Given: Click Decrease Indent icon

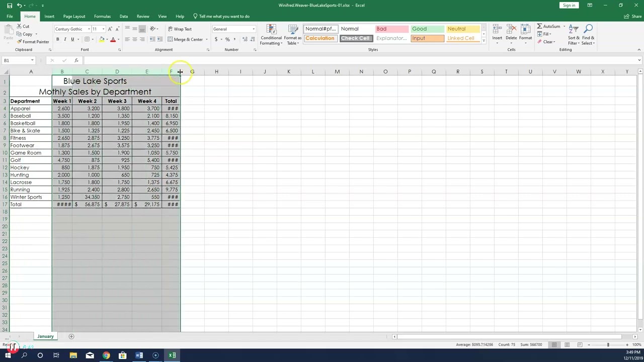Looking at the screenshot, I should coord(152,39).
